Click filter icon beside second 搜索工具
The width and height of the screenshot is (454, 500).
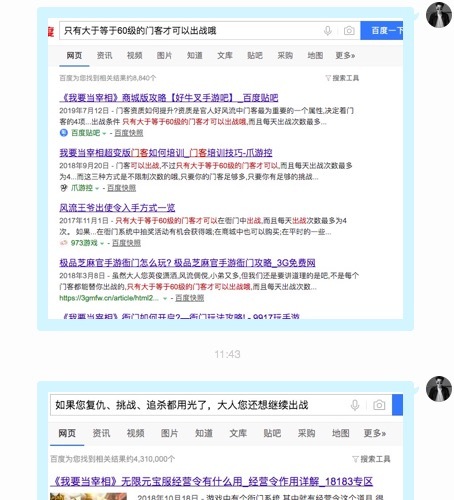pyautogui.click(x=355, y=459)
